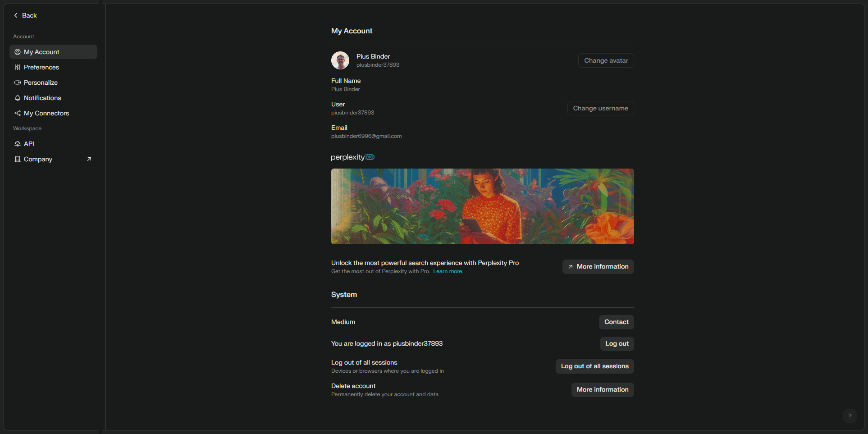Image resolution: width=868 pixels, height=434 pixels.
Task: Click the Company building icon
Action: click(18, 159)
